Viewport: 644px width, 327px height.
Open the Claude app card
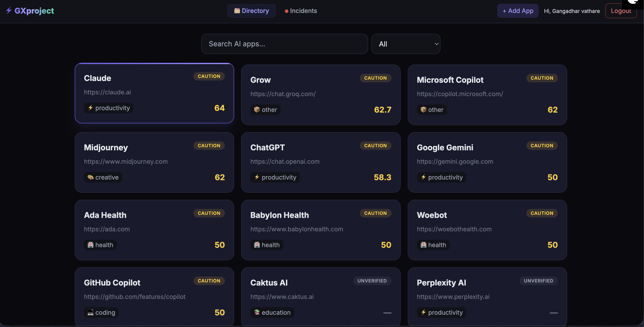pyautogui.click(x=154, y=93)
